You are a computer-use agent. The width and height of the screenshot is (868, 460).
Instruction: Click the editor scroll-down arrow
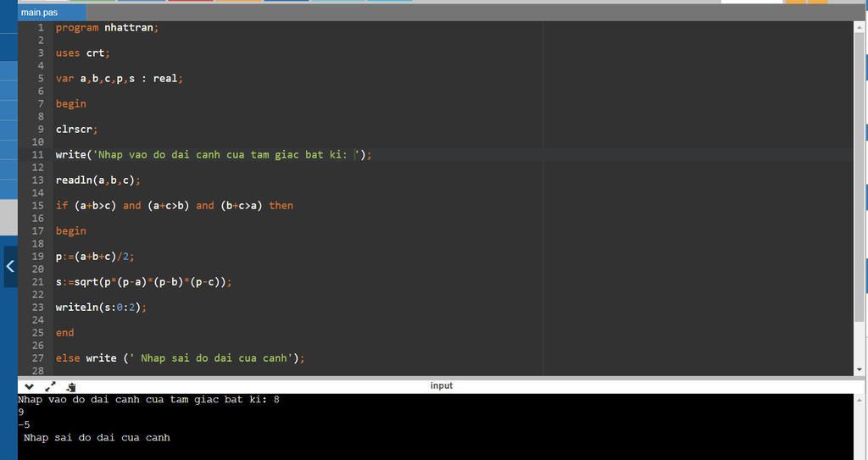pyautogui.click(x=860, y=369)
